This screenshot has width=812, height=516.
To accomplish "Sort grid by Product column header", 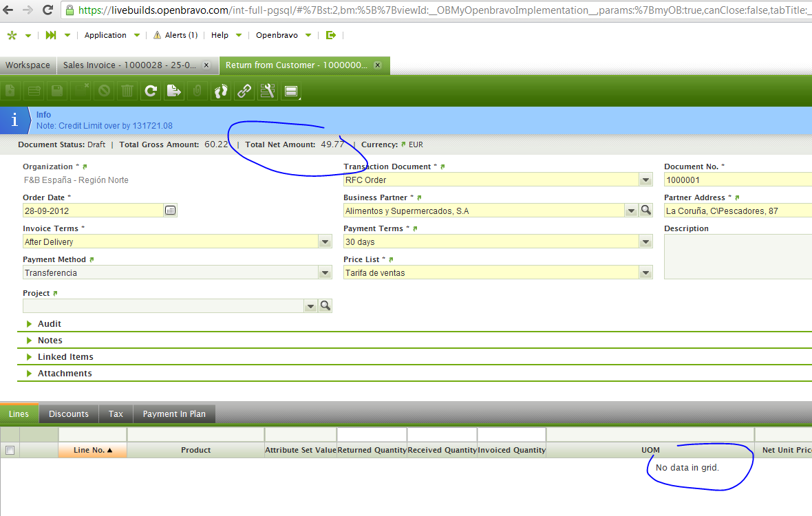I will coord(195,450).
